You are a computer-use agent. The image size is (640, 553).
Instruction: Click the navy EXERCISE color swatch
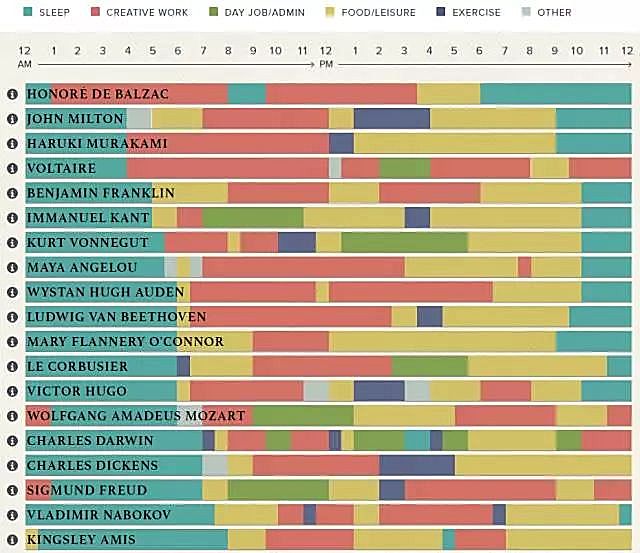pos(441,12)
